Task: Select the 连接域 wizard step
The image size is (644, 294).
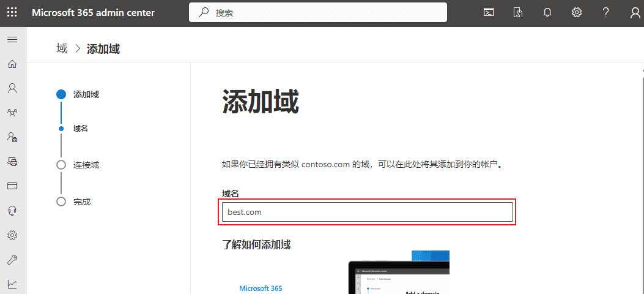Action: pyautogui.click(x=78, y=165)
